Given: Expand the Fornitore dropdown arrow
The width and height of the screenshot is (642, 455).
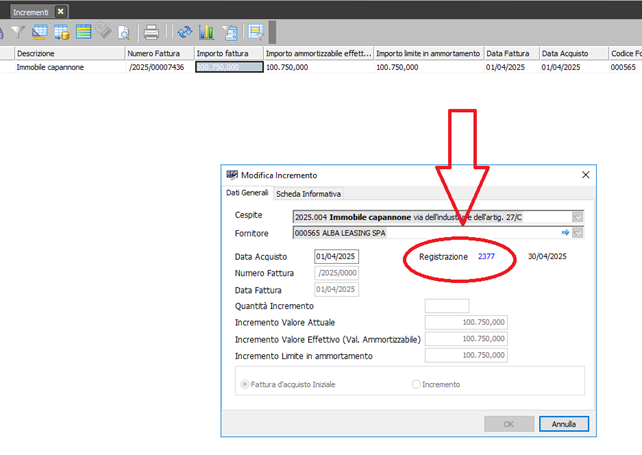Looking at the screenshot, I should (x=577, y=233).
